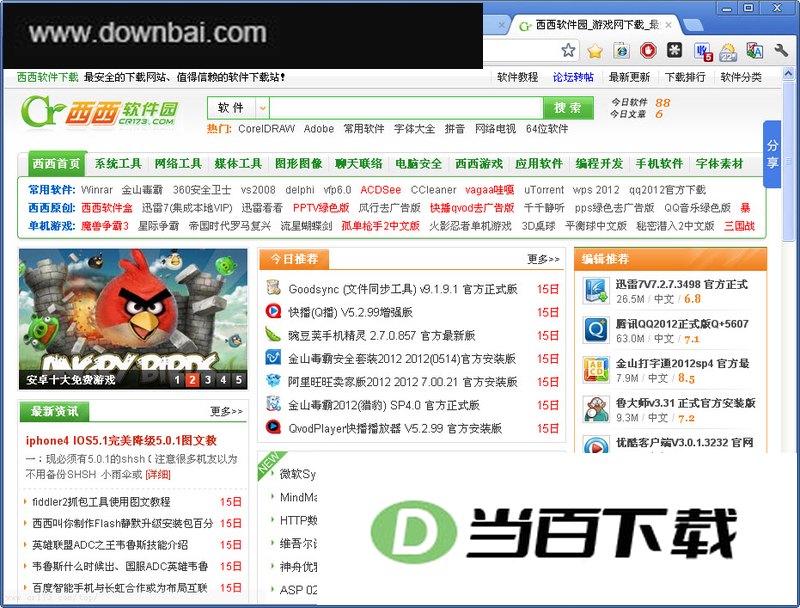Click 更多>> in the 最新资讯 panel

click(227, 411)
